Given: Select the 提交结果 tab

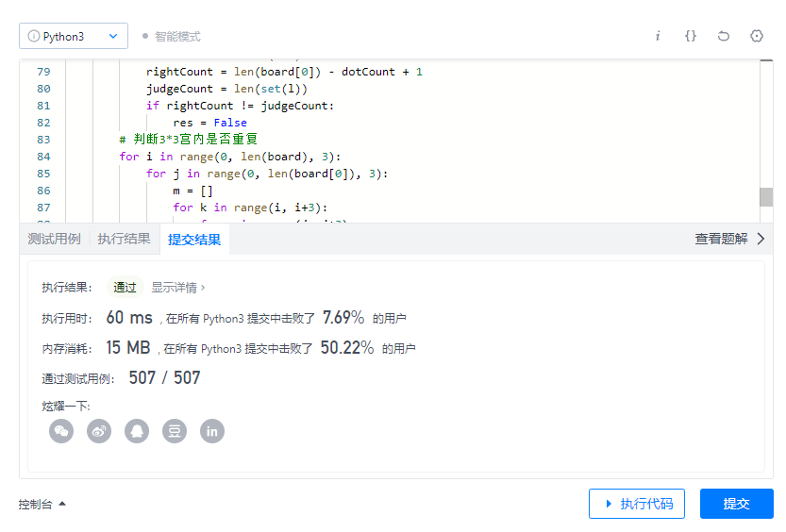Looking at the screenshot, I should point(194,240).
